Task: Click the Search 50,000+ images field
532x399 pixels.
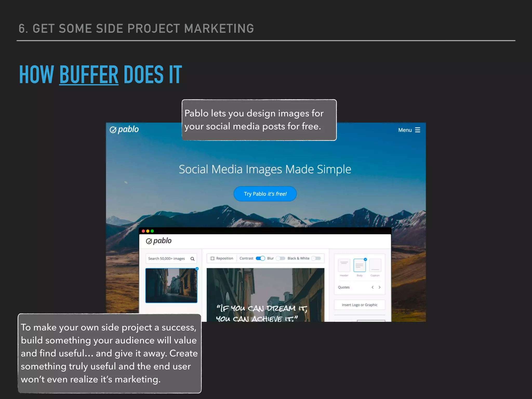Action: (x=171, y=258)
